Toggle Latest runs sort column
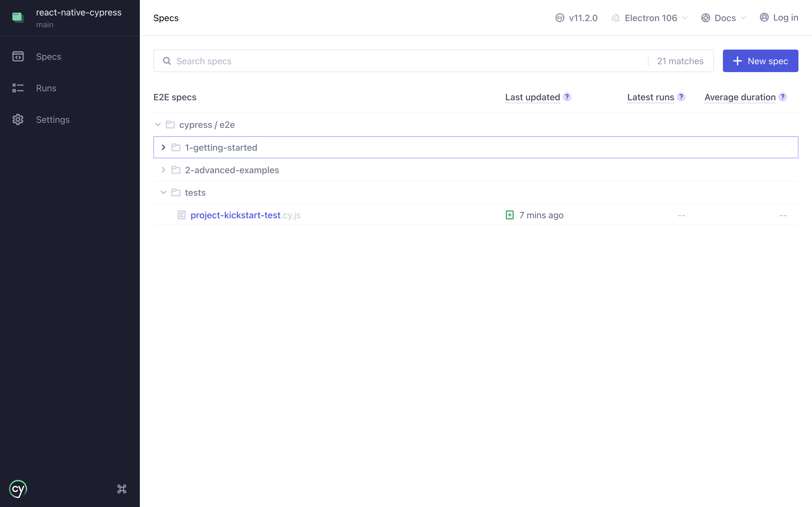Viewport: 812px width, 507px height. pos(651,97)
